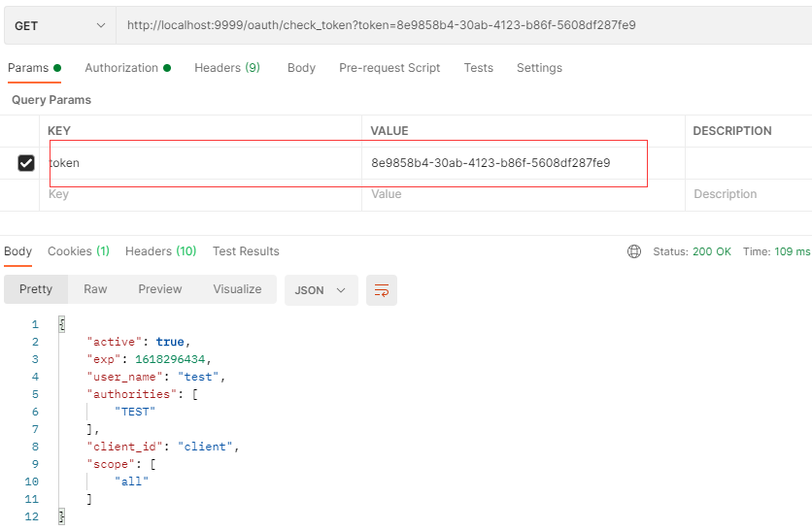Viewport: 812px width, 531px height.
Task: Select the response Body tab
Action: pos(18,251)
